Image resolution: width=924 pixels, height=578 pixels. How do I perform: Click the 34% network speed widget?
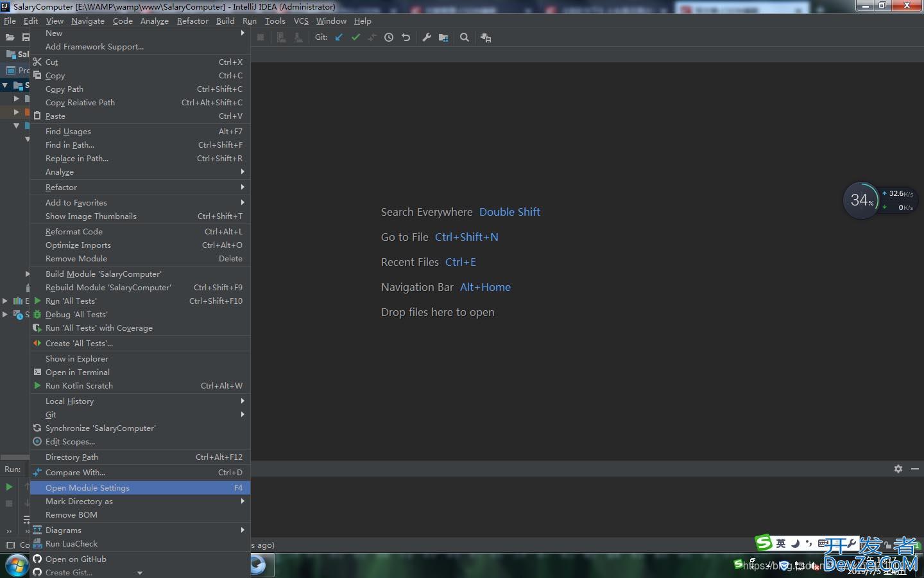tap(879, 200)
